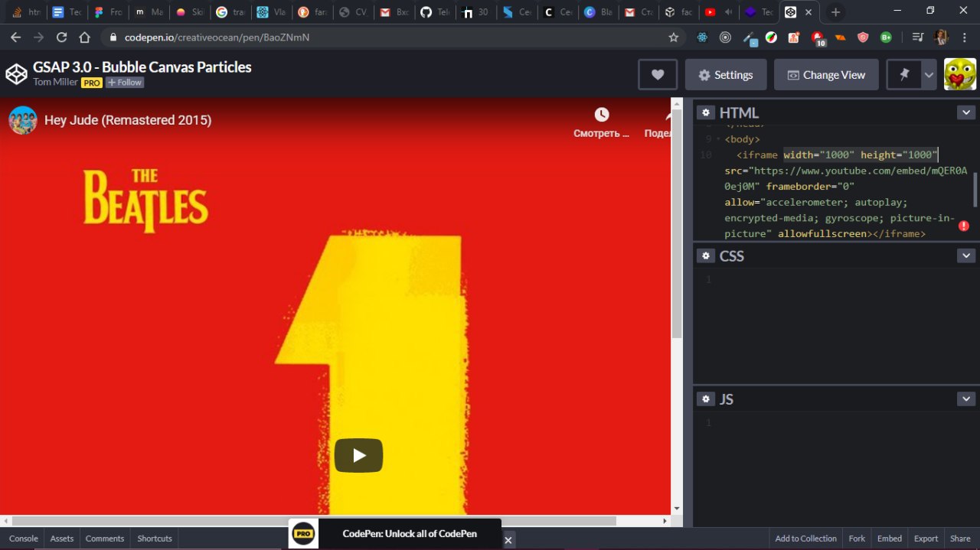Viewport: 980px width, 550px height.
Task: Go back in browser
Action: (x=15, y=37)
